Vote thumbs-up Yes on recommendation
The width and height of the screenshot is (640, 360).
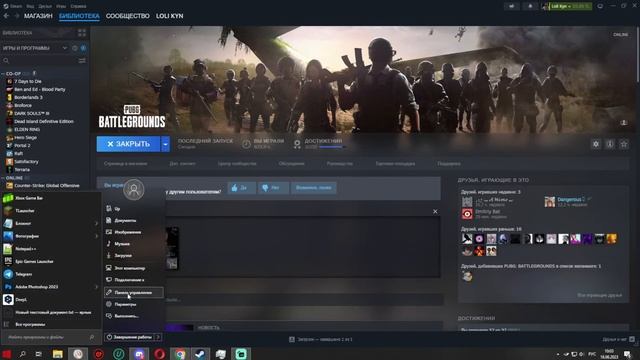[242, 188]
